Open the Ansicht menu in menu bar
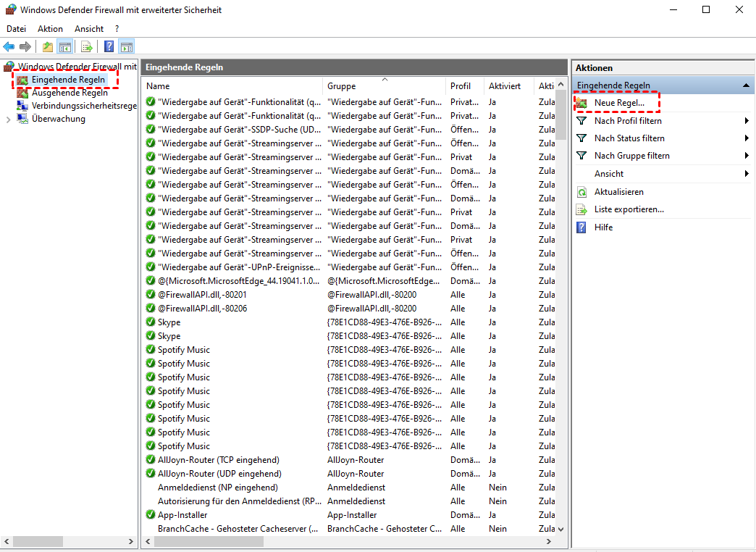 click(89, 29)
